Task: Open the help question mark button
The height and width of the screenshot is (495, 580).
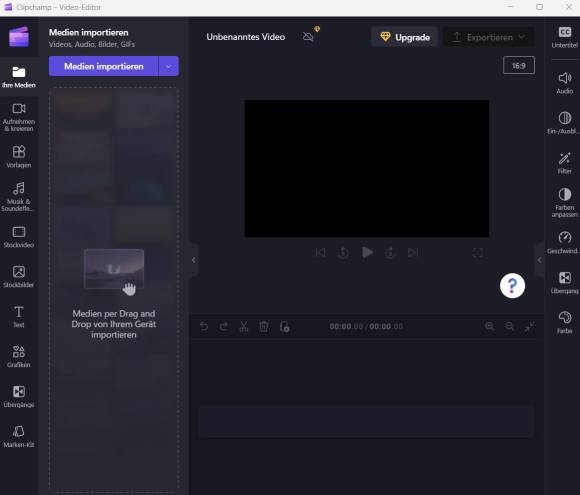Action: [512, 286]
